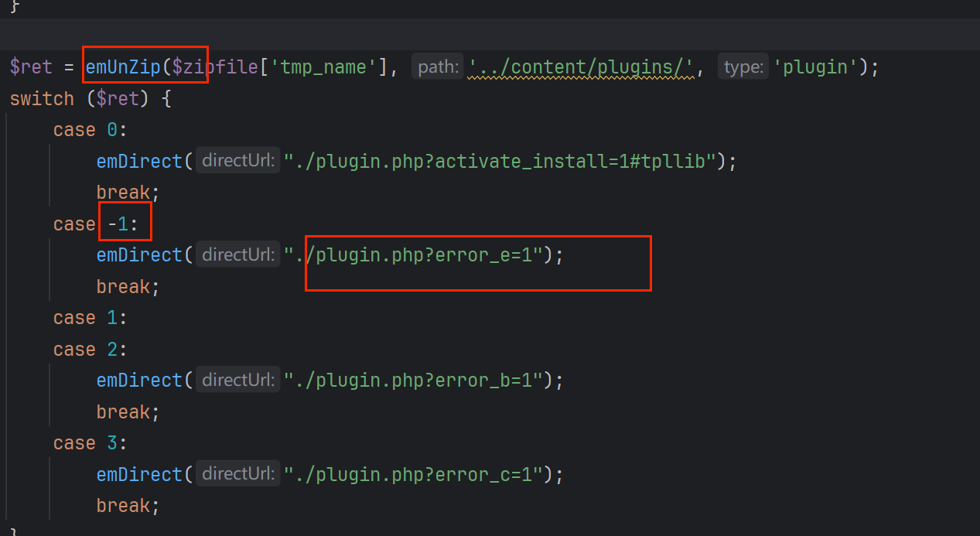Click the type: inlay parameter hint
This screenshot has height=536, width=980.
(x=743, y=67)
